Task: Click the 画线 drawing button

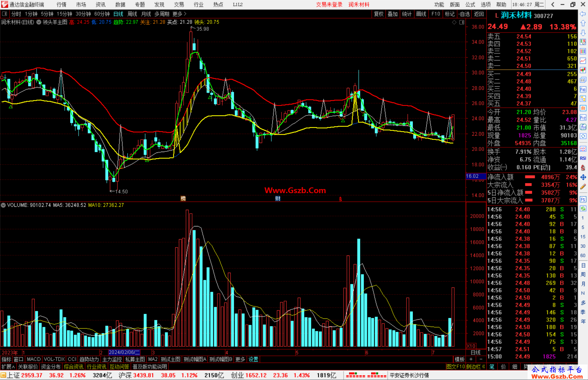Action: pyautogui.click(x=421, y=14)
